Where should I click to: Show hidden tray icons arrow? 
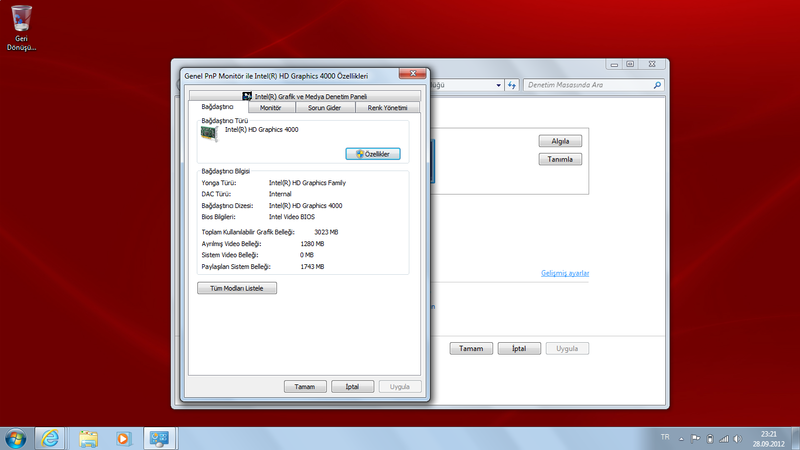tap(681, 438)
